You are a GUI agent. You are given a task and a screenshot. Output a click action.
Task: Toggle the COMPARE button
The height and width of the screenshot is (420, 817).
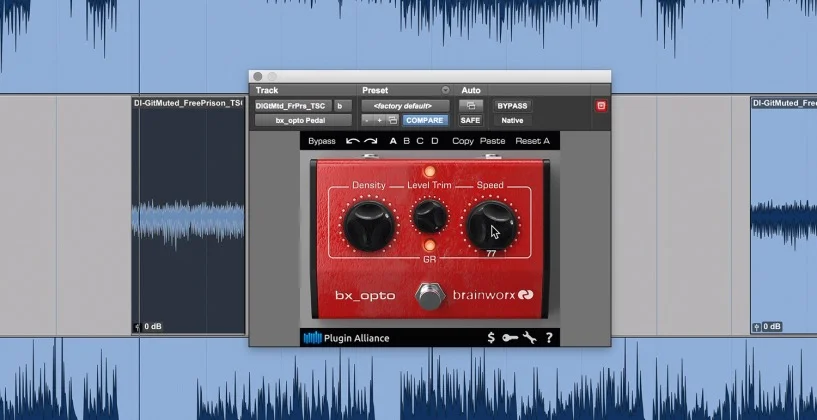[425, 120]
